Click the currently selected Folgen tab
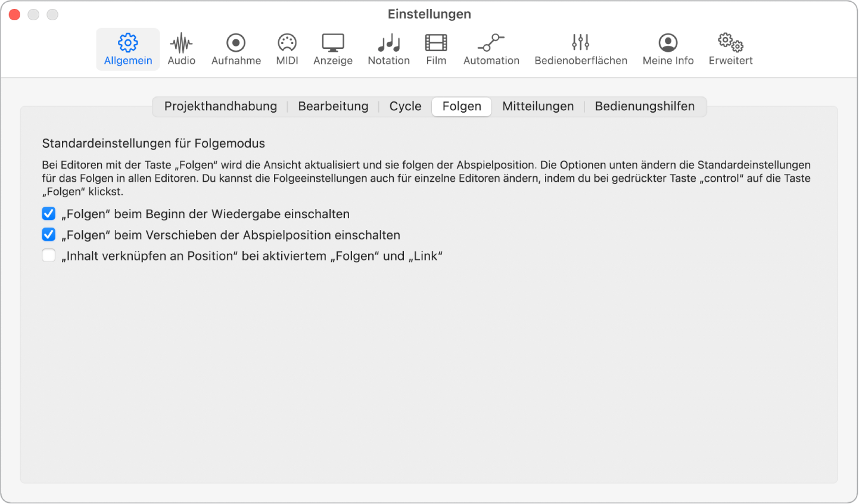The height and width of the screenshot is (504, 859). point(461,106)
